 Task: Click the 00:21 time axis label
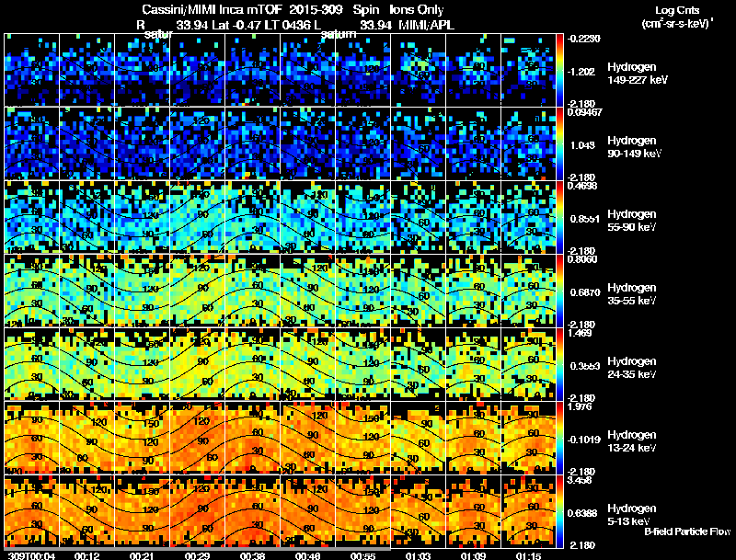click(143, 555)
